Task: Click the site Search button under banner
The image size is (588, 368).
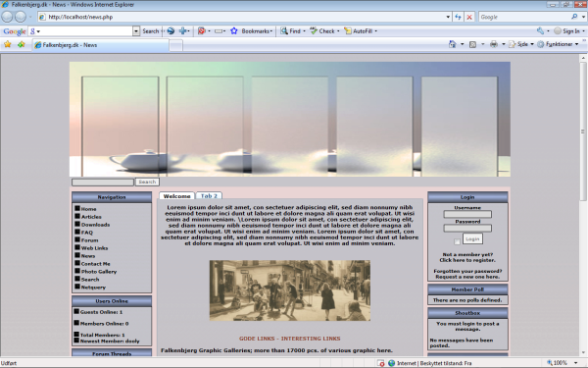Action: [147, 182]
